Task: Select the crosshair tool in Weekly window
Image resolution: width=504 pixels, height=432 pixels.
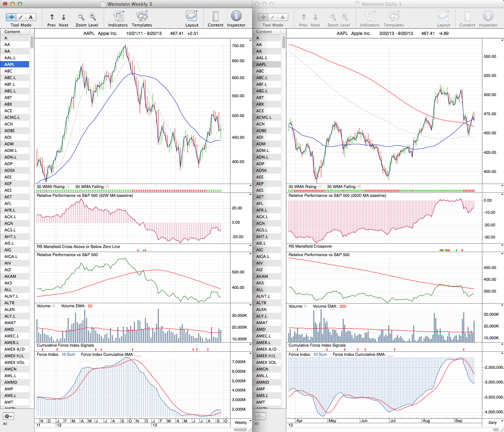Action: point(12,17)
